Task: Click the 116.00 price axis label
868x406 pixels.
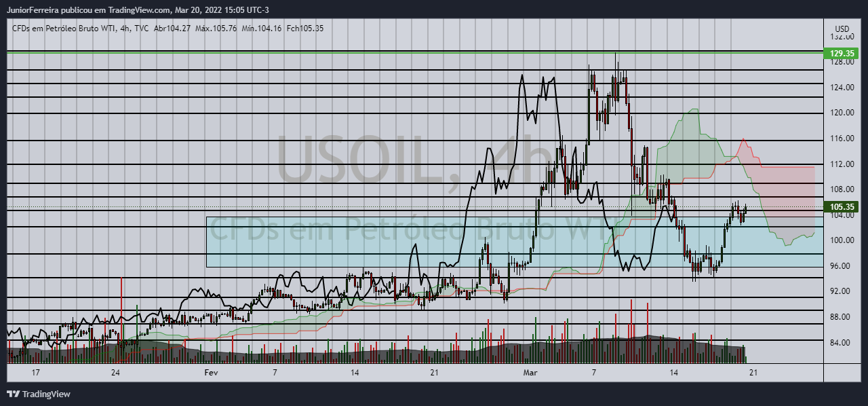Action: pos(843,139)
